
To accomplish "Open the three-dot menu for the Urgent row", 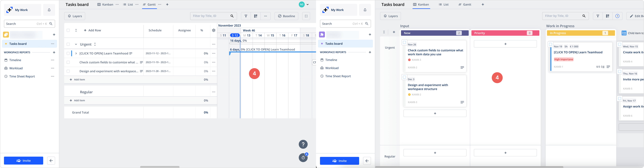I will pos(214,44).
